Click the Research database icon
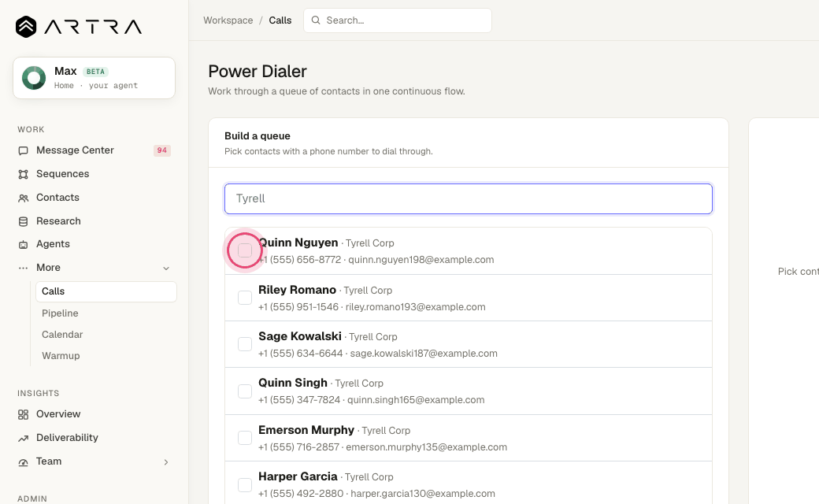819x504 pixels. tap(23, 221)
